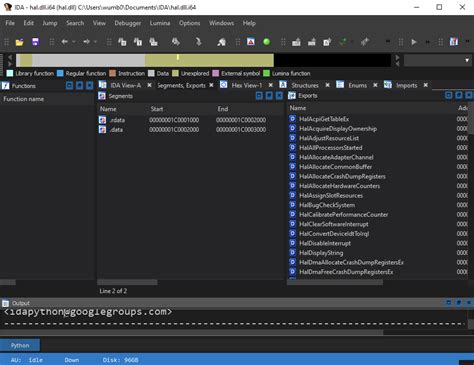Click the green circle toolbar icon
This screenshot has width=474, height=365.
point(266,42)
